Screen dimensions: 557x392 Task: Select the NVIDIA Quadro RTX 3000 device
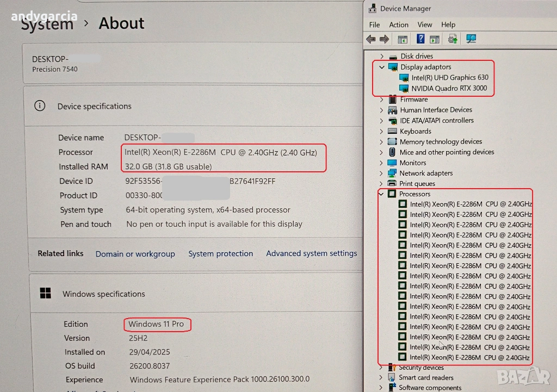tap(449, 88)
